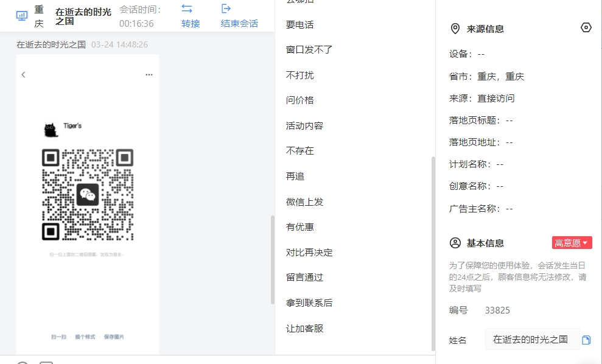The height and width of the screenshot is (364, 602).
Task: Select the 不存在 quick reply
Action: (300, 151)
